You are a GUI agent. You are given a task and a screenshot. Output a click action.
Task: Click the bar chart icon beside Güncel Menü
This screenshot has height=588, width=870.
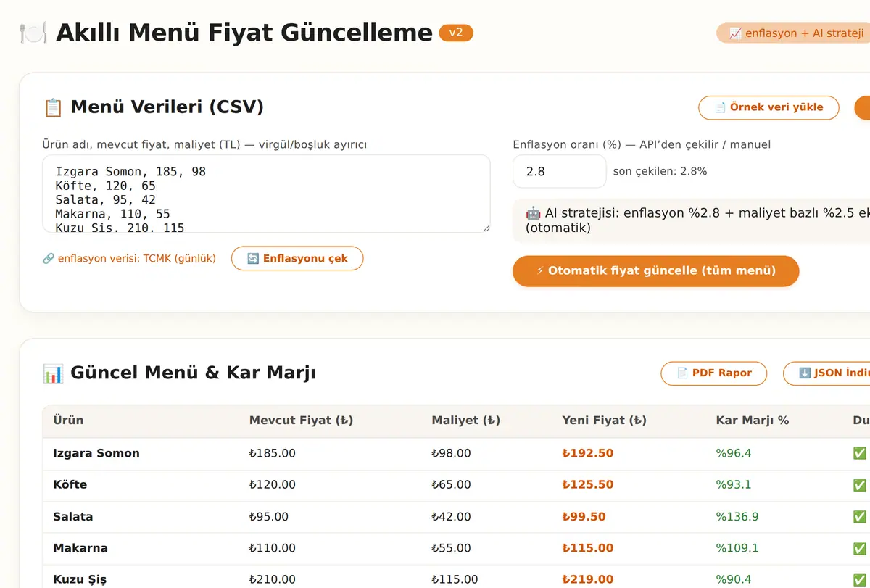pos(53,373)
